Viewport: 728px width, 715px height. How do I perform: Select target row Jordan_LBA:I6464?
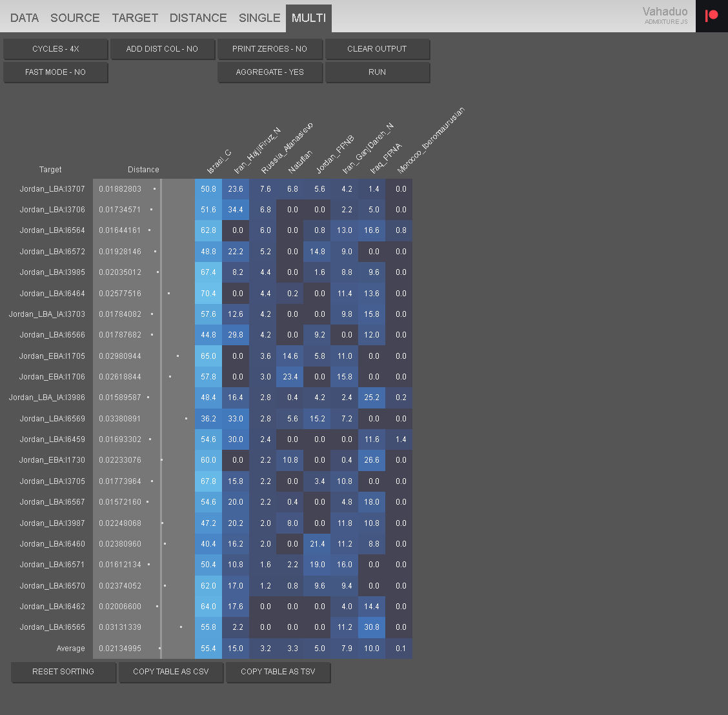[52, 294]
